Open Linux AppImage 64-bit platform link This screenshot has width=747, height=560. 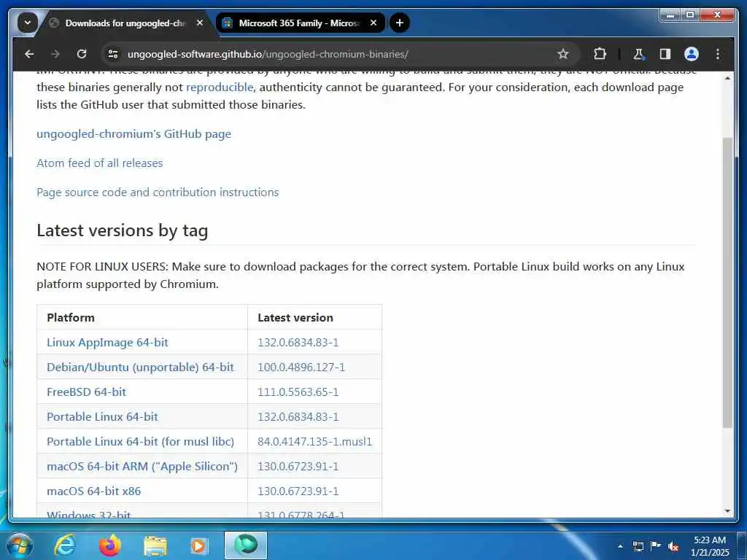click(107, 343)
